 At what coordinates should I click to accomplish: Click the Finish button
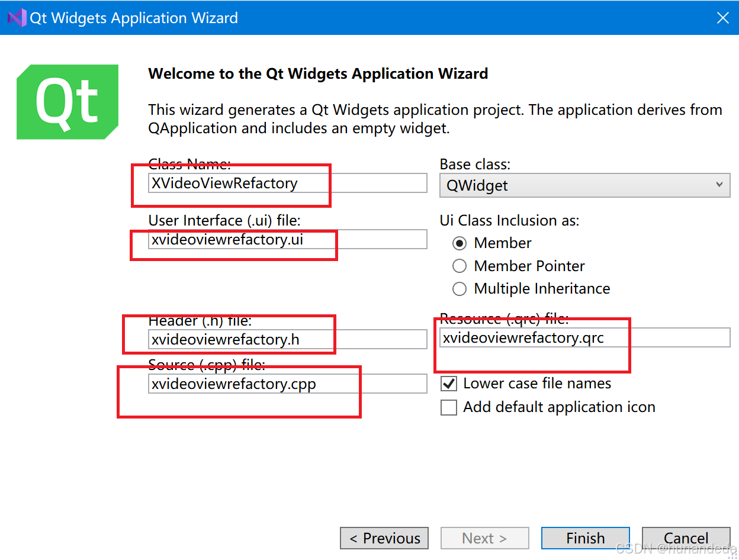(x=585, y=538)
